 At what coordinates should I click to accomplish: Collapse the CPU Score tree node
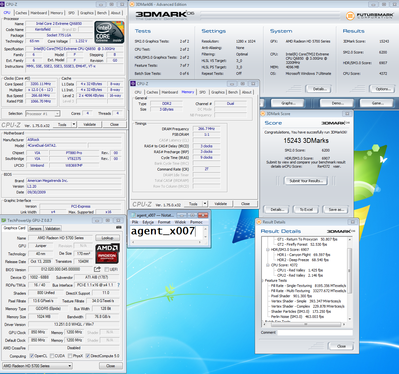(268, 265)
